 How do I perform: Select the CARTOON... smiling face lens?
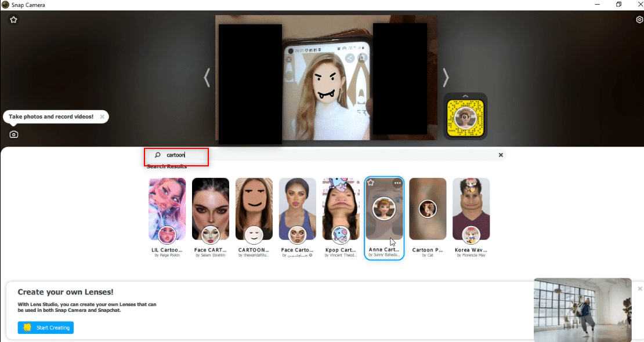254,209
